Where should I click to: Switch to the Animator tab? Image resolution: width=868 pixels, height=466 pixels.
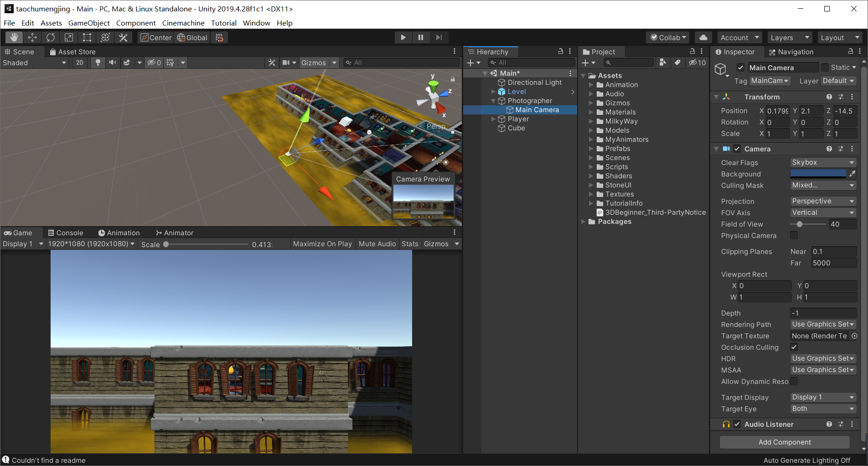(x=175, y=233)
